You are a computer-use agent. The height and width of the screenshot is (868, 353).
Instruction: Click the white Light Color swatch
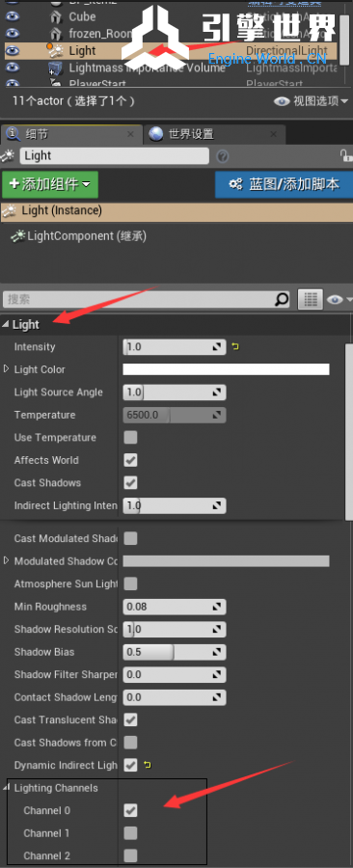[226, 369]
